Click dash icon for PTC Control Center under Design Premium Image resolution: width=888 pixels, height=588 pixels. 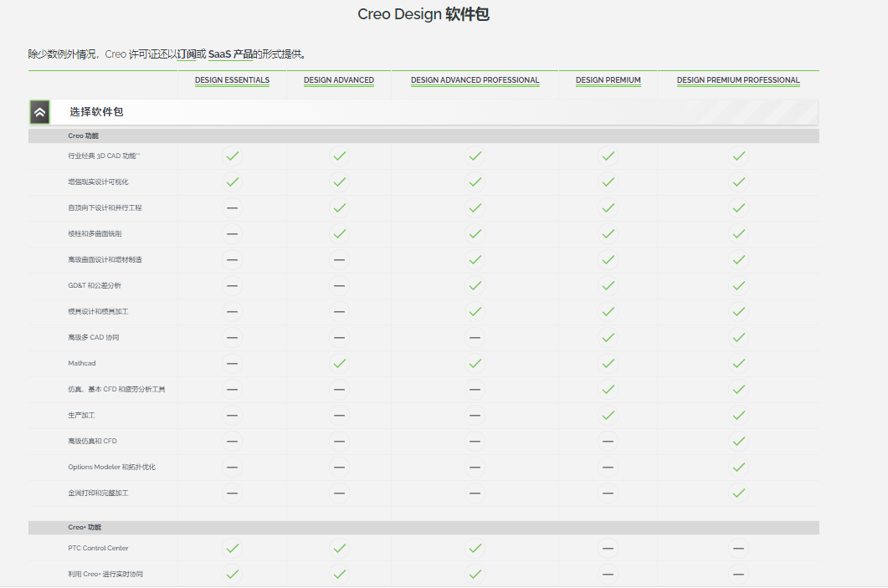608,549
